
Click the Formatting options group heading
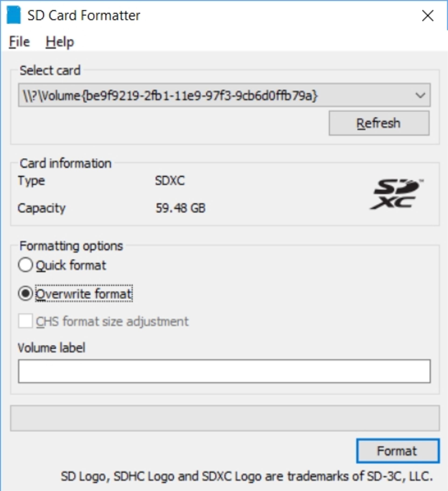coord(71,246)
